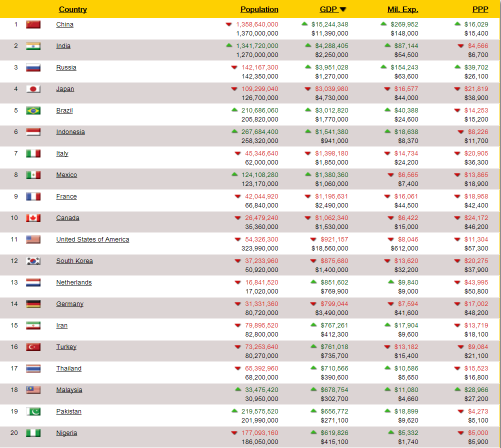This screenshot has height=448, width=501.
Task: Open the India country link
Action: (63, 45)
